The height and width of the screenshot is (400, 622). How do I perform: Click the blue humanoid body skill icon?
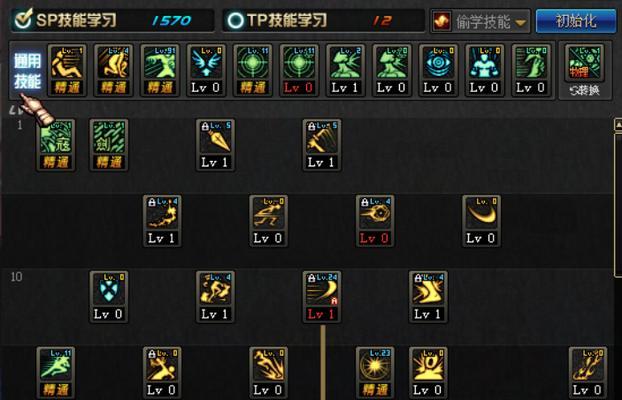tap(484, 70)
